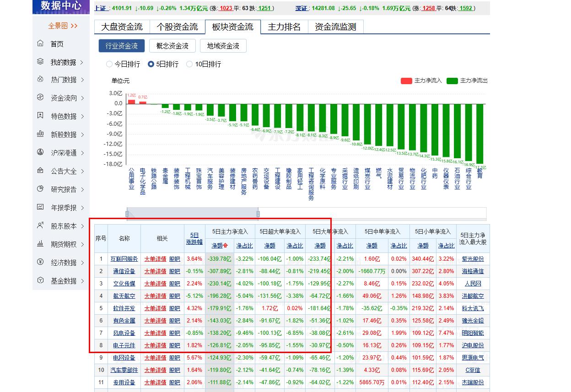Click the horizontal scrollbar below the chart

coord(192,213)
